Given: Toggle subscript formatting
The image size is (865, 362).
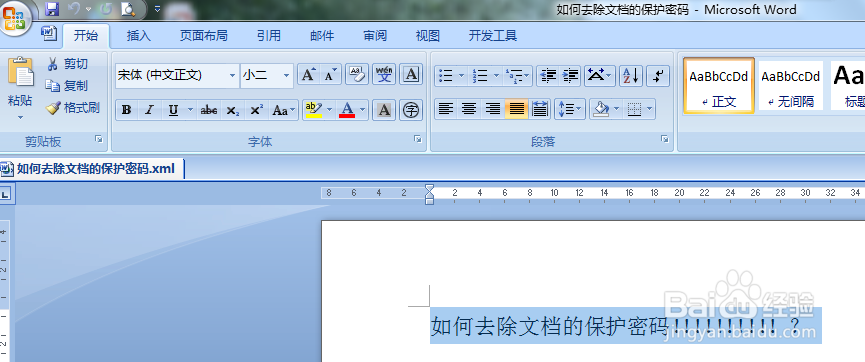Looking at the screenshot, I should (233, 110).
